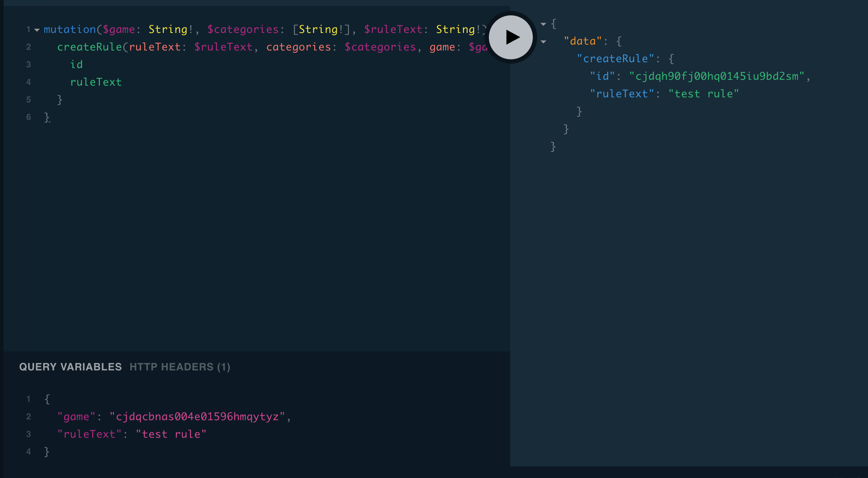Image resolution: width=868 pixels, height=478 pixels.
Task: Switch to the QUERY VARIABLES tab
Action: [71, 367]
